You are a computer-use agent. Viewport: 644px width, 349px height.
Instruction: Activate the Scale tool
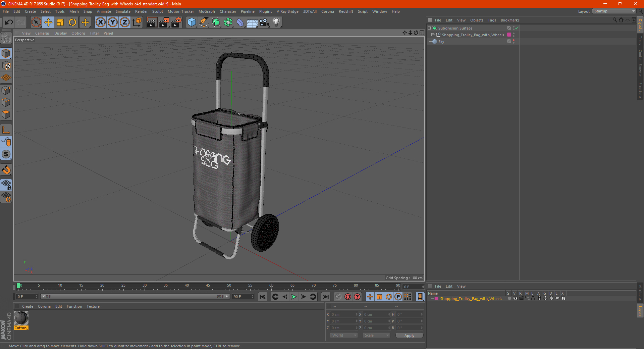pyautogui.click(x=60, y=22)
